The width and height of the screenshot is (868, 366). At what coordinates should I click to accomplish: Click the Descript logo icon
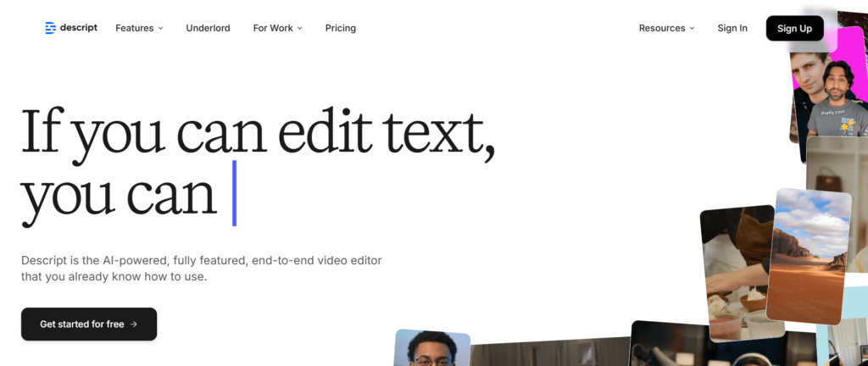50,28
